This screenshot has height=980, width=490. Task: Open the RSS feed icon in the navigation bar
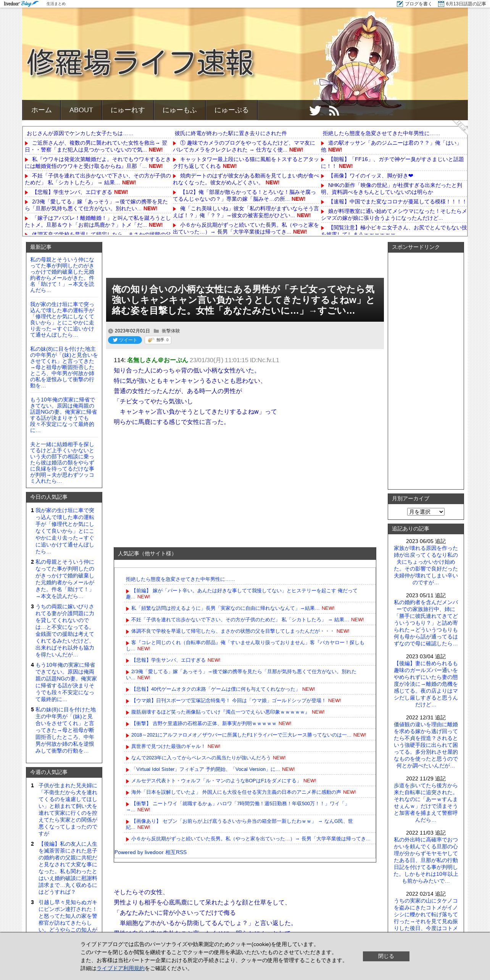[334, 110]
